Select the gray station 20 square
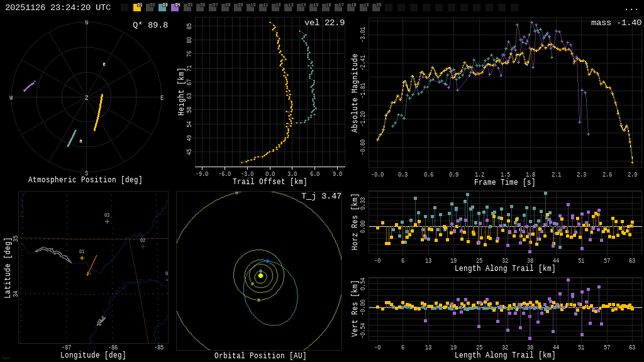 (376, 8)
